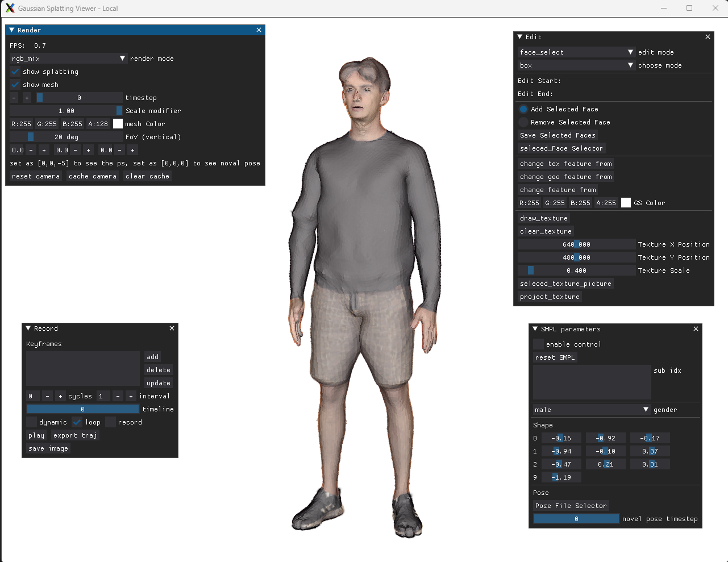Click the reset camera button
728x562 pixels.
36,176
